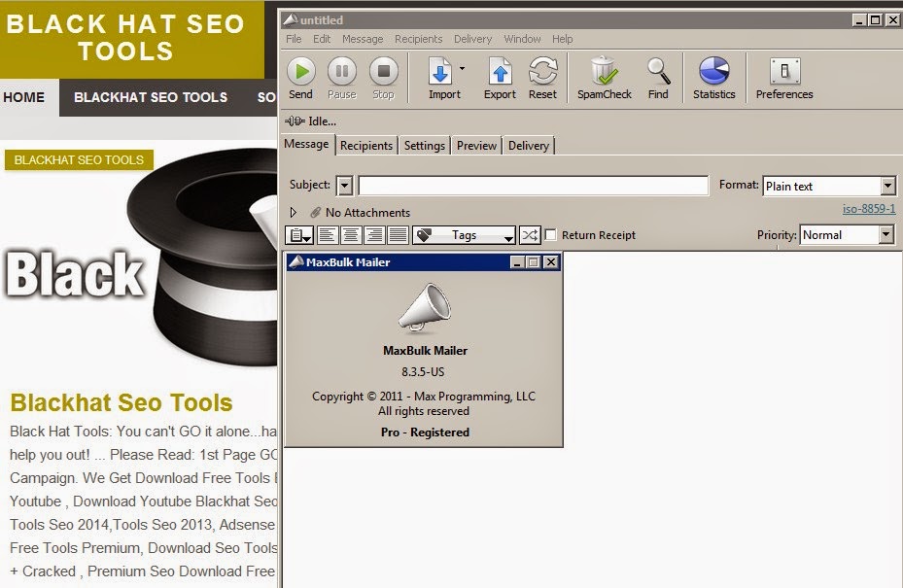The width and height of the screenshot is (903, 588).
Task: Switch to the Settings tab
Action: pos(425,146)
